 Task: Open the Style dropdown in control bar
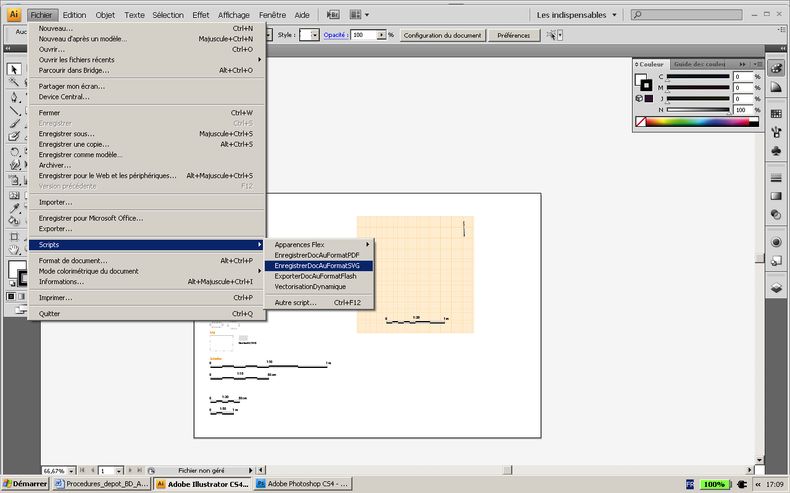tap(314, 35)
